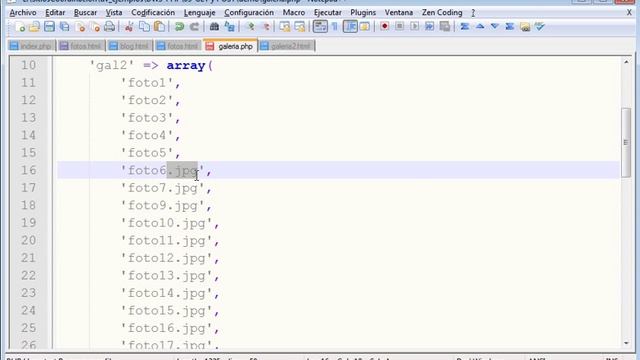Undo the last edit with green arrow
Screen dimensions: 640x360
(179, 27)
